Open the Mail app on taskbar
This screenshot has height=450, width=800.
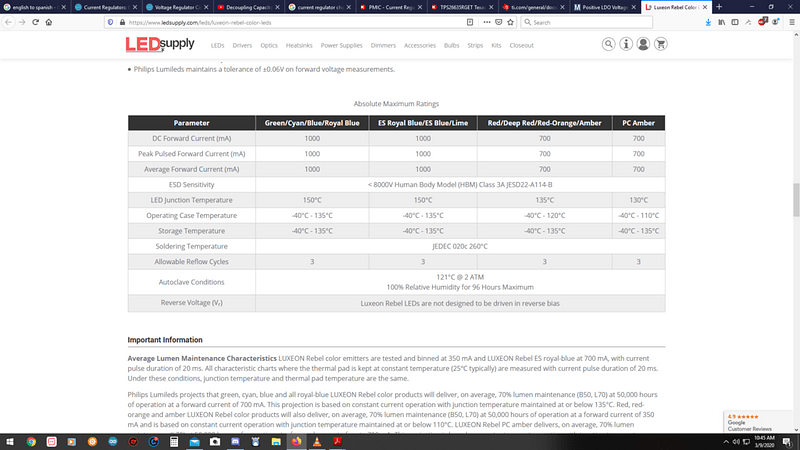(x=194, y=442)
